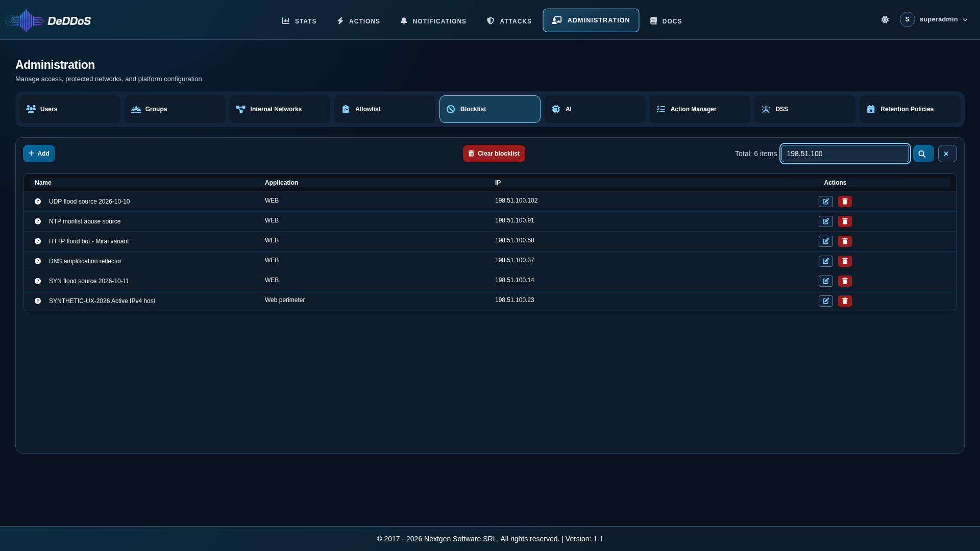
Task: Switch to the Users tab
Action: [70, 109]
